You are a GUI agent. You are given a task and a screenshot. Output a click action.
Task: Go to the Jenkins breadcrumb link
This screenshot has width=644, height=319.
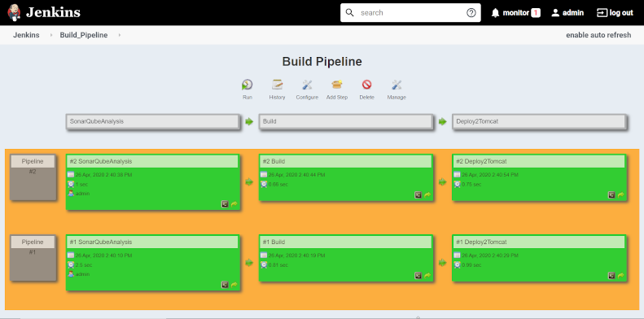tap(26, 35)
